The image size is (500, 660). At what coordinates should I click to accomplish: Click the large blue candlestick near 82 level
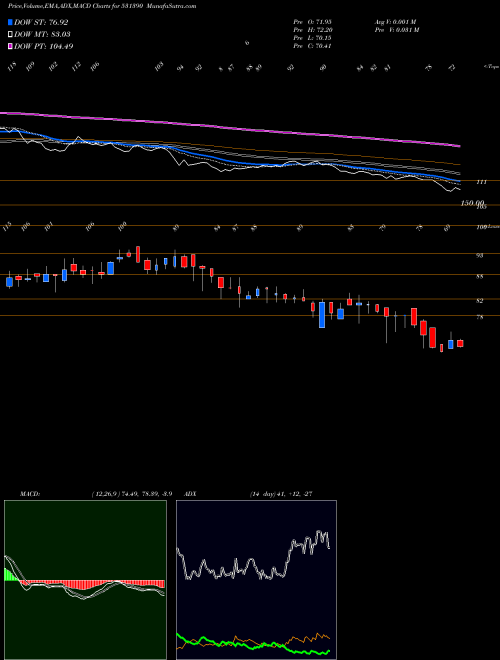point(322,314)
